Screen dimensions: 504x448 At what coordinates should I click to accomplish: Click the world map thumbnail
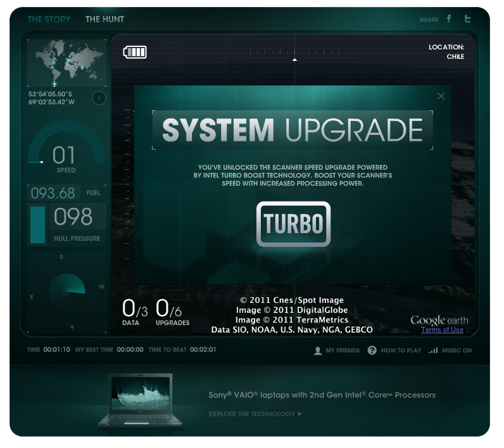(x=66, y=63)
